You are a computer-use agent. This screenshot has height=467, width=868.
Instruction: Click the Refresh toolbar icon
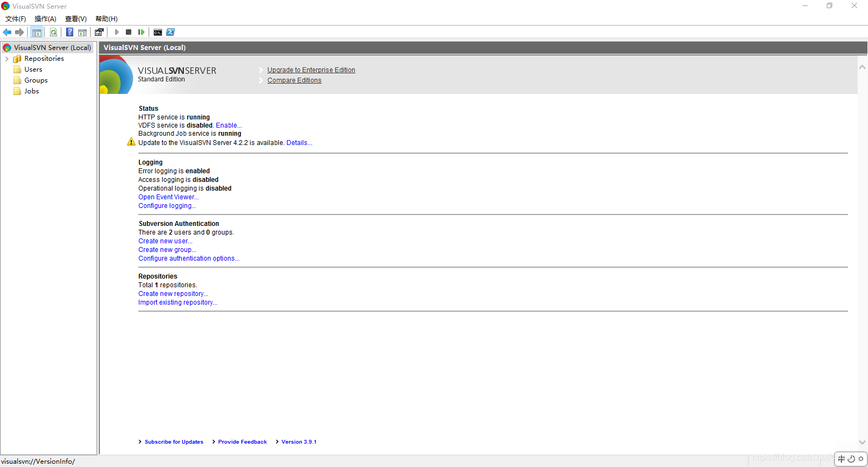click(x=53, y=32)
